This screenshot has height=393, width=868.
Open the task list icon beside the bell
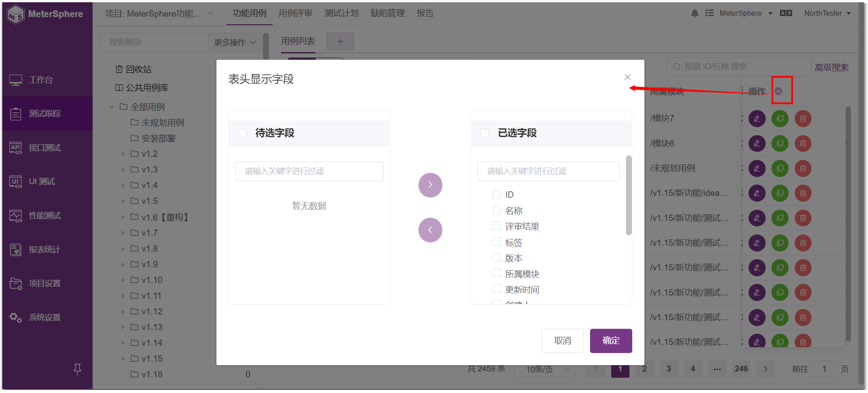(709, 13)
